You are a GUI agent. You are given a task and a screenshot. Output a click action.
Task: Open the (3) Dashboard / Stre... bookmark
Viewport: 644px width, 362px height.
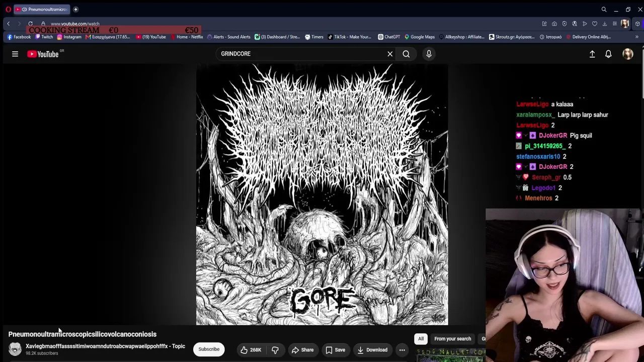278,37
